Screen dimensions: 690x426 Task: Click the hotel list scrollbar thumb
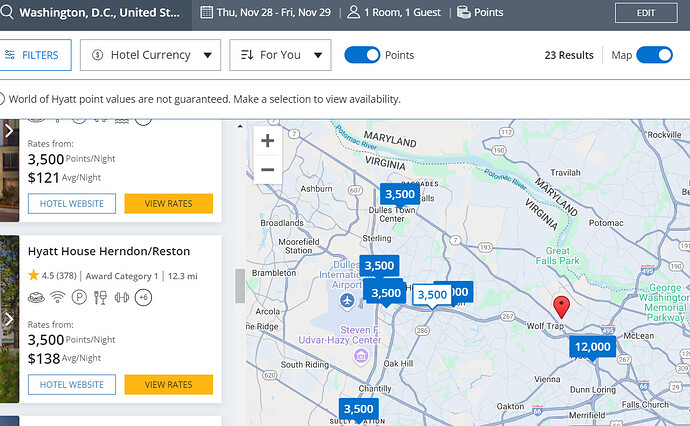point(240,286)
